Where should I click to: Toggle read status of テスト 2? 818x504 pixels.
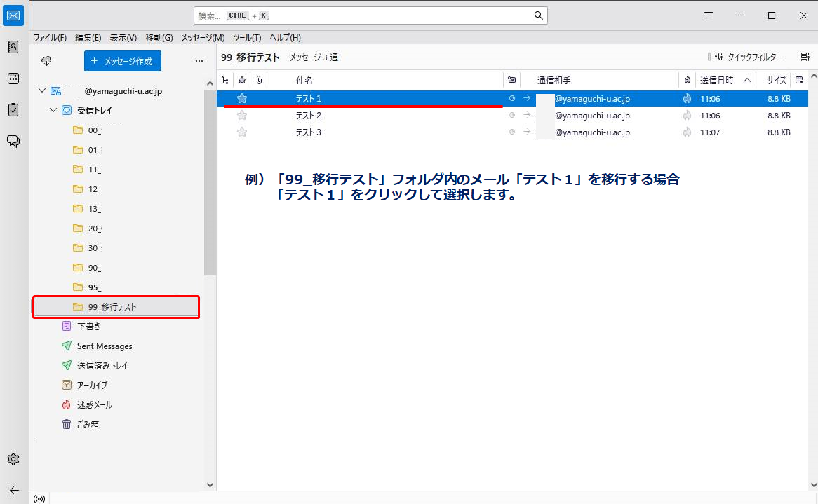point(511,115)
